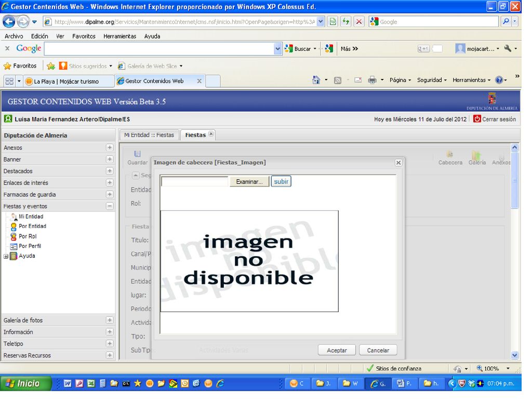Click the Cancelar button
The height and width of the screenshot is (399, 532).
point(378,350)
